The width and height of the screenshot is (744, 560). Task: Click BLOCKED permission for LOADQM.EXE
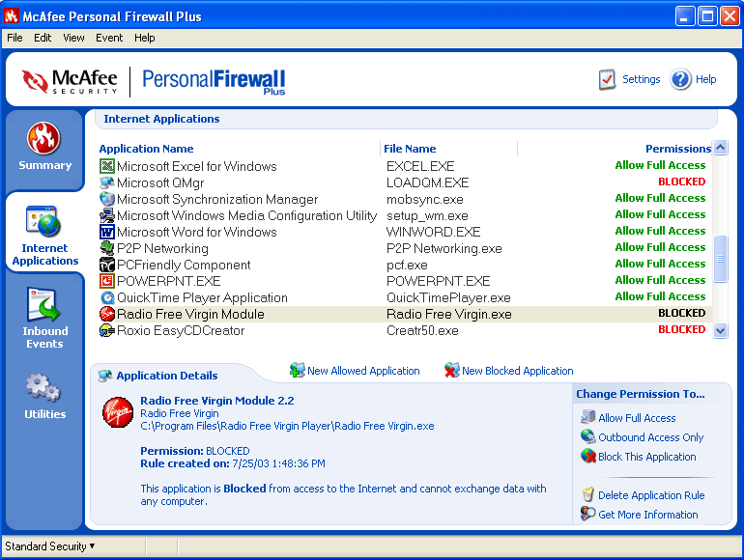pyautogui.click(x=681, y=182)
